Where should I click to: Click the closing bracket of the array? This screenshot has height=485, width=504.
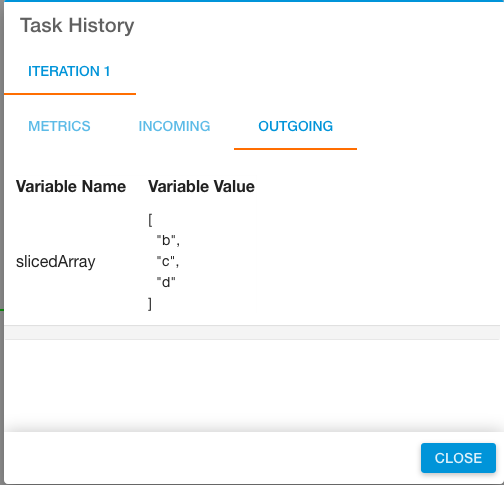click(x=150, y=304)
